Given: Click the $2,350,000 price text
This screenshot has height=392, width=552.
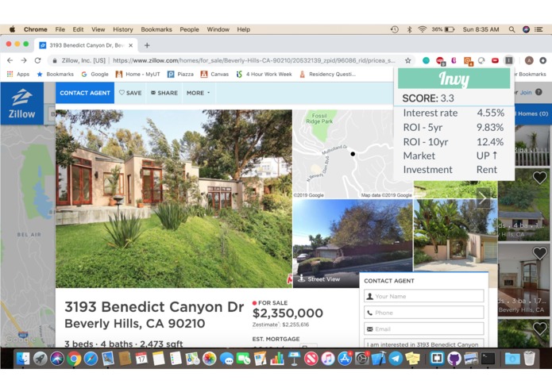Looking at the screenshot, I should [288, 313].
